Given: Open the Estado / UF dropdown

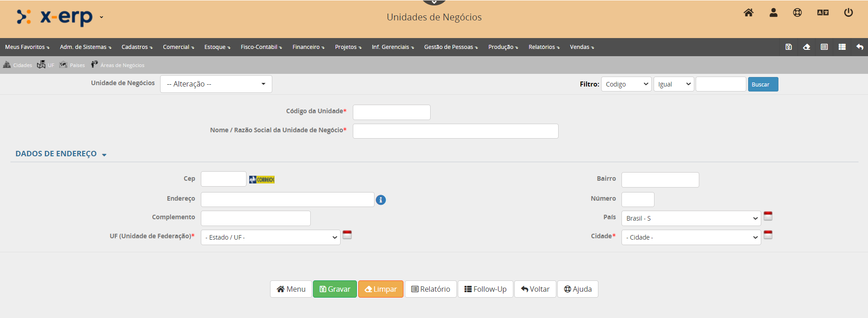Looking at the screenshot, I should point(270,237).
